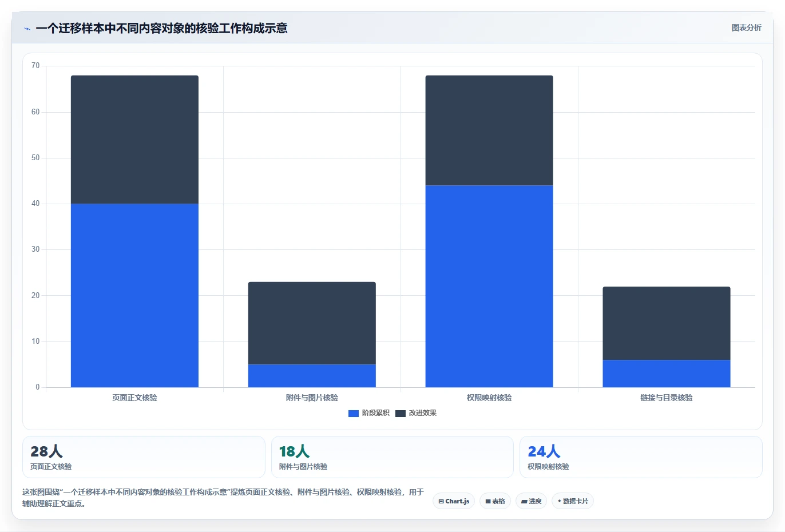This screenshot has height=532, width=785.
Task: Click the x-axis label 页面正文核验
Action: point(134,398)
